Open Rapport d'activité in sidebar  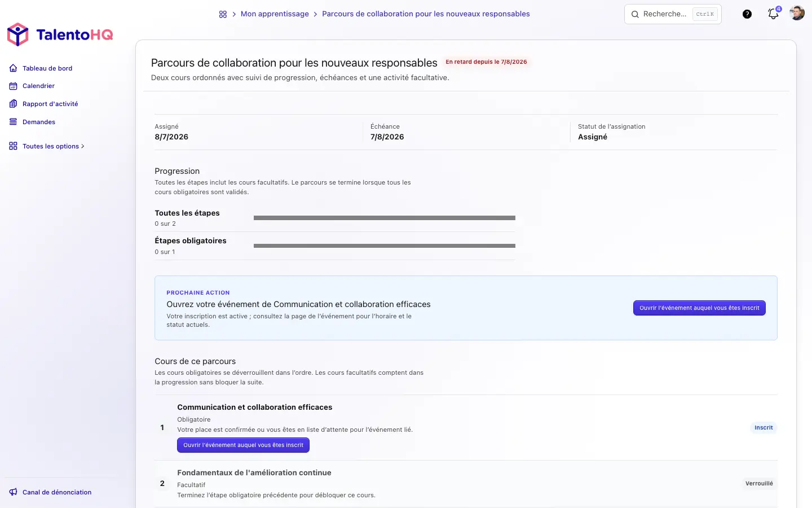[x=50, y=104]
